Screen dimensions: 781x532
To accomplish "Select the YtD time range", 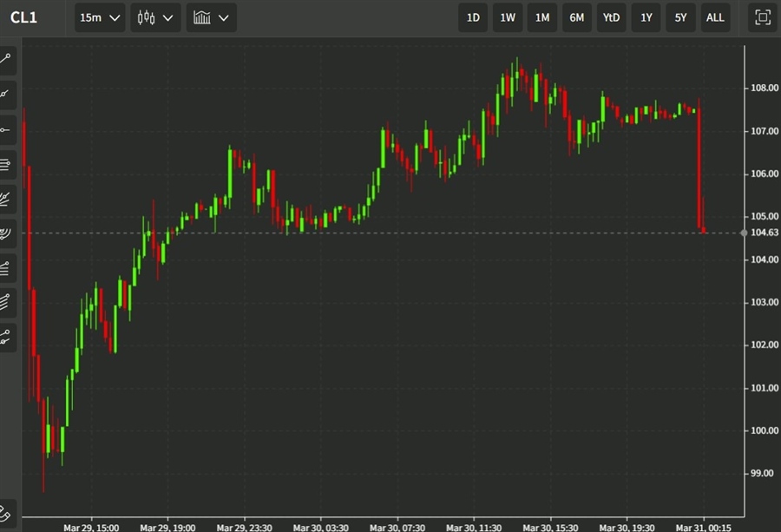I will 611,18.
